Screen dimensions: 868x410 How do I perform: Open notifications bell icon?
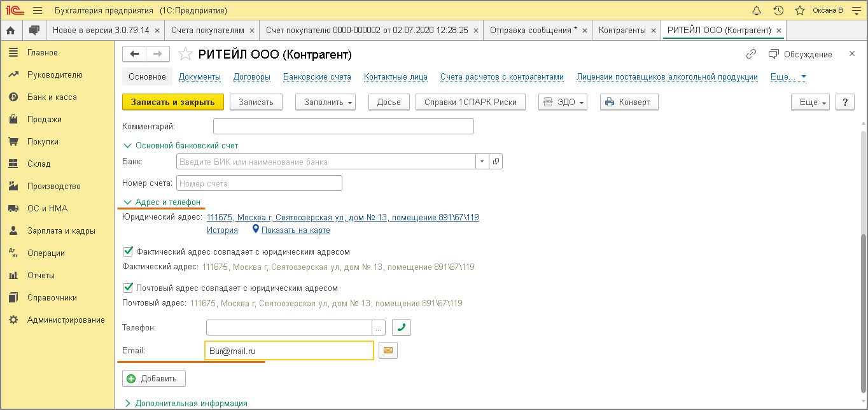pyautogui.click(x=757, y=10)
